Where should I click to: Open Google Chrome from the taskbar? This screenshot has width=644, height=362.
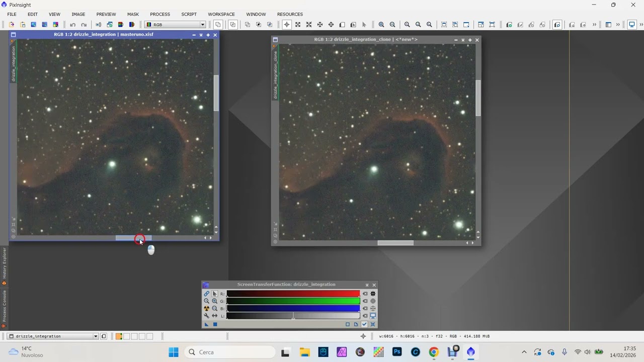(434, 352)
